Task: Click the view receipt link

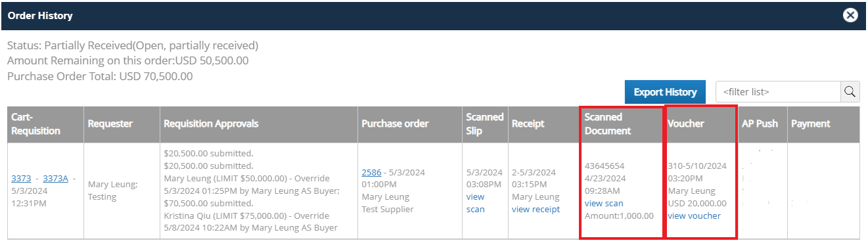Action: pyautogui.click(x=536, y=209)
